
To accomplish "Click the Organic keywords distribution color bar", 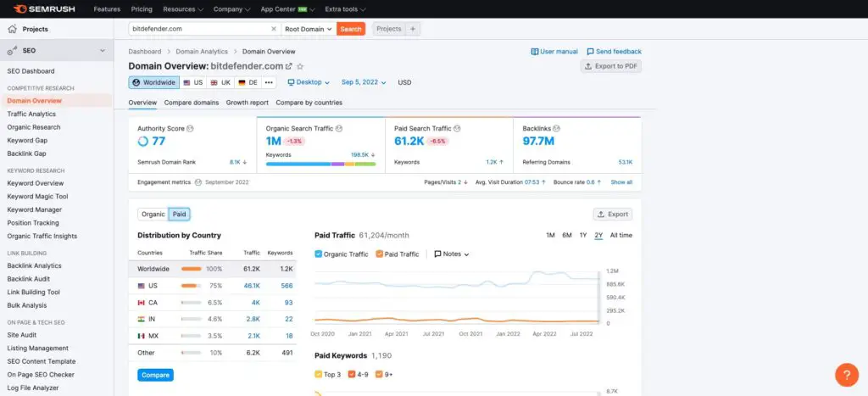I will pyautogui.click(x=320, y=164).
